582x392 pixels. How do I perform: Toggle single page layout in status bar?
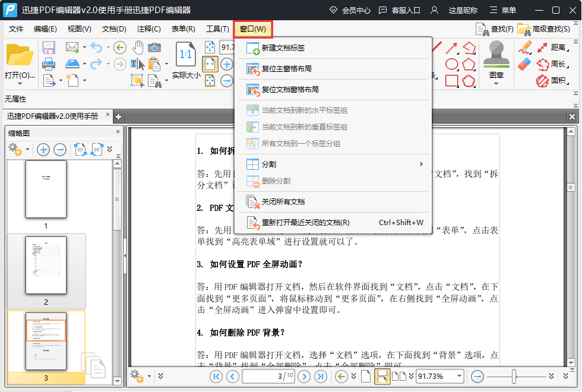tap(366, 376)
